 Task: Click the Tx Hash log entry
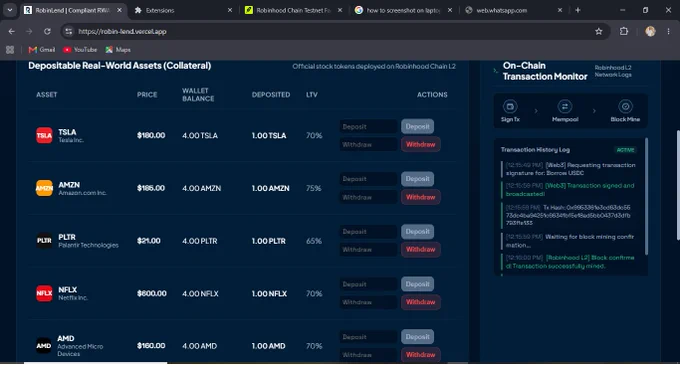tap(568, 215)
